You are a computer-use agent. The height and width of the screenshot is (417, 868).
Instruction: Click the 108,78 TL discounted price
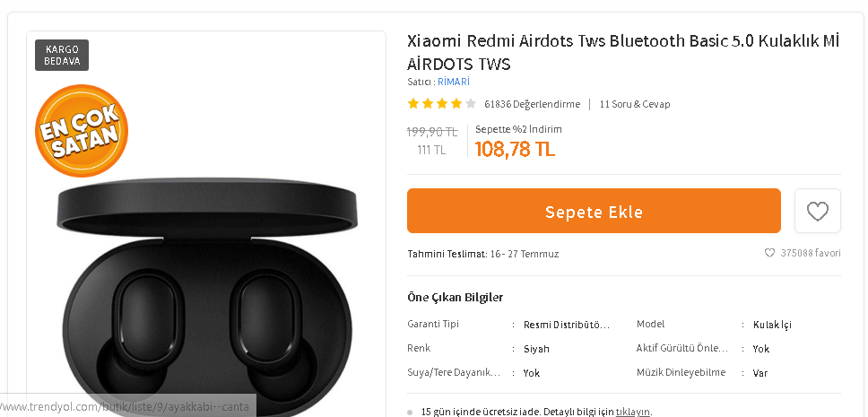(515, 149)
